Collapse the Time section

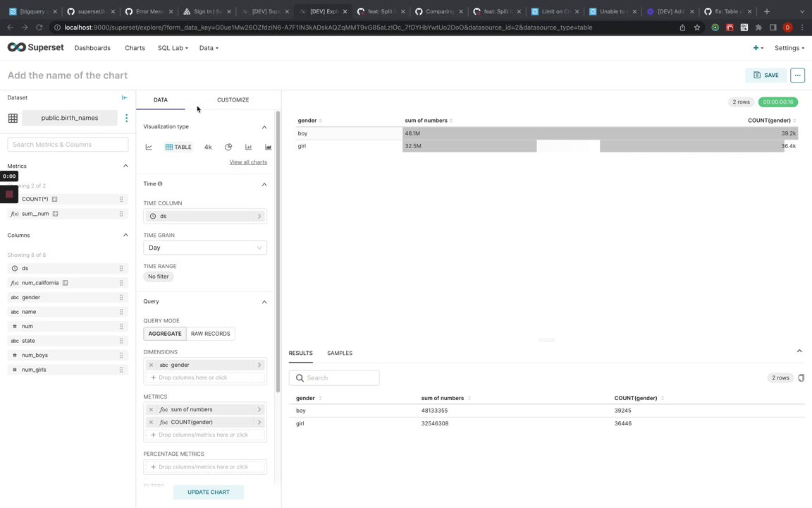(264, 185)
